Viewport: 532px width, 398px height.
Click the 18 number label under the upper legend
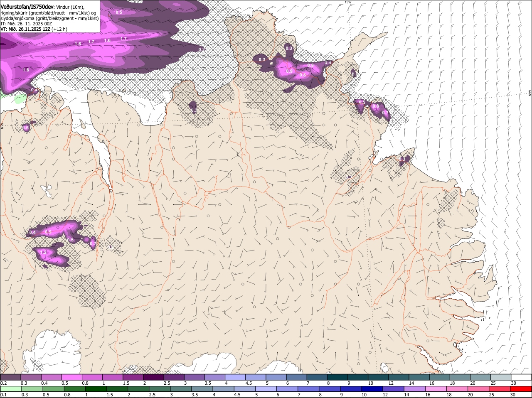pyautogui.click(x=452, y=383)
